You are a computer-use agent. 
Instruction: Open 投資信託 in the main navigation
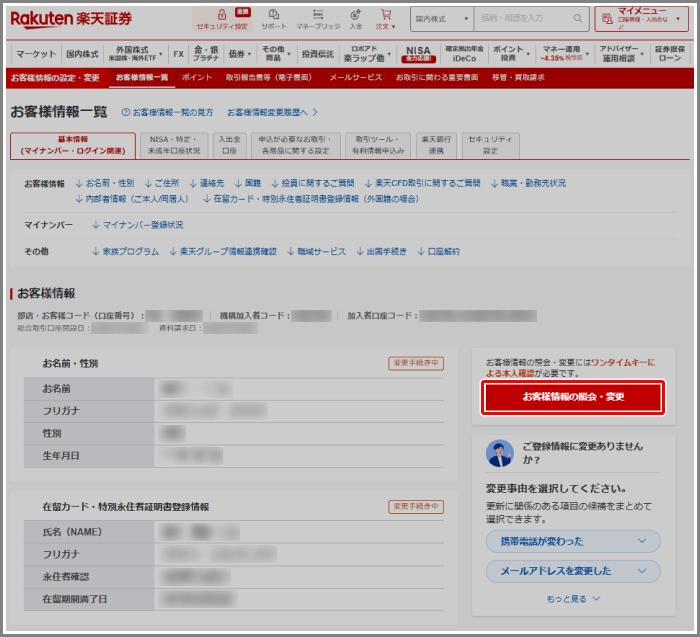(317, 54)
